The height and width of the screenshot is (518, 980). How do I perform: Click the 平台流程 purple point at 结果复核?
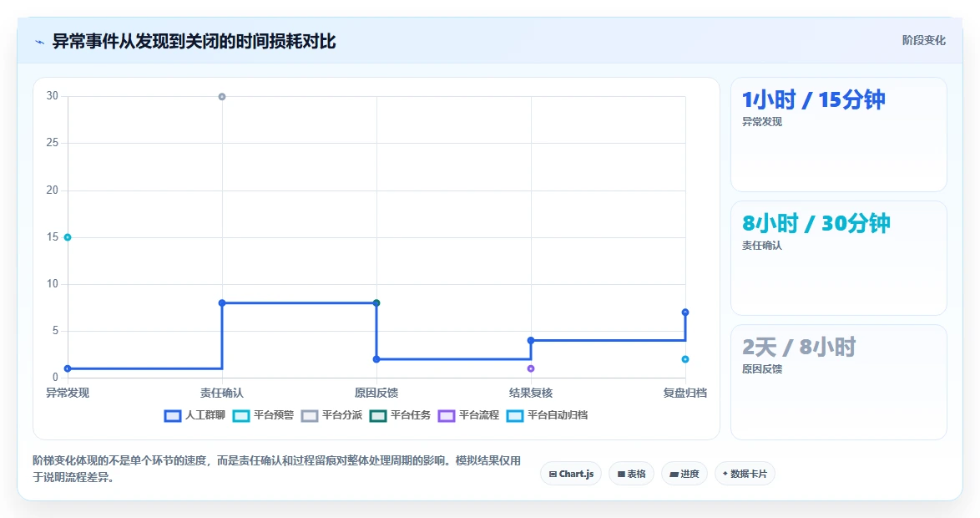tap(531, 368)
